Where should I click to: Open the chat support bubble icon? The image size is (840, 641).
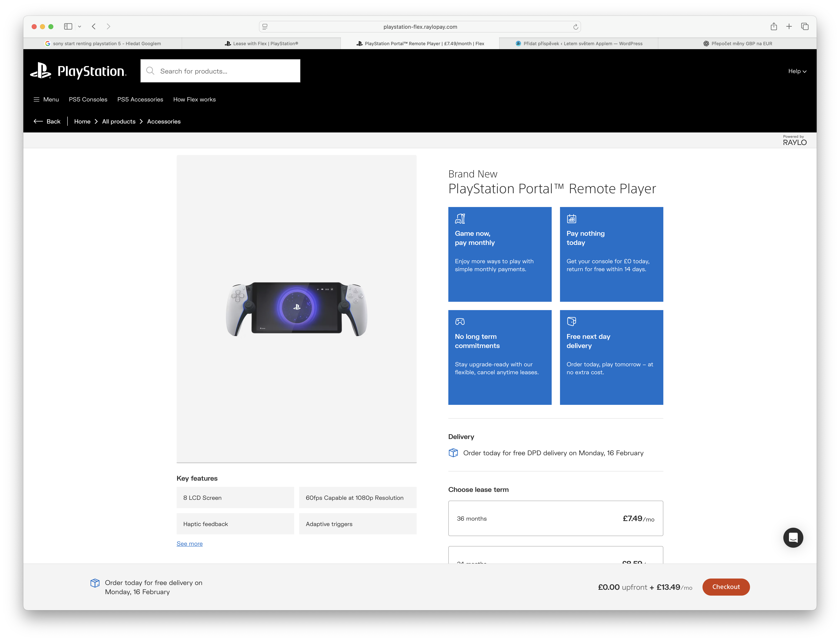pos(793,537)
